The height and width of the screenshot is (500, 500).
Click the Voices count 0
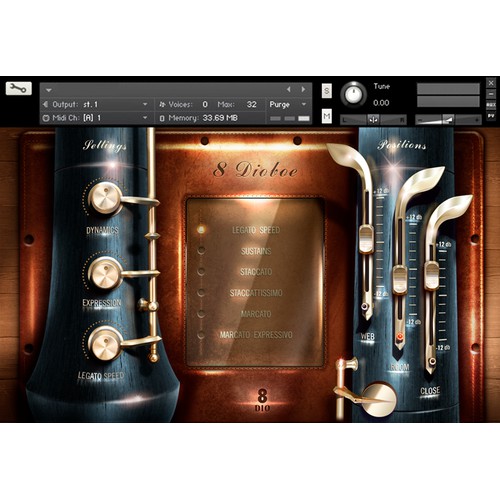pyautogui.click(x=205, y=104)
